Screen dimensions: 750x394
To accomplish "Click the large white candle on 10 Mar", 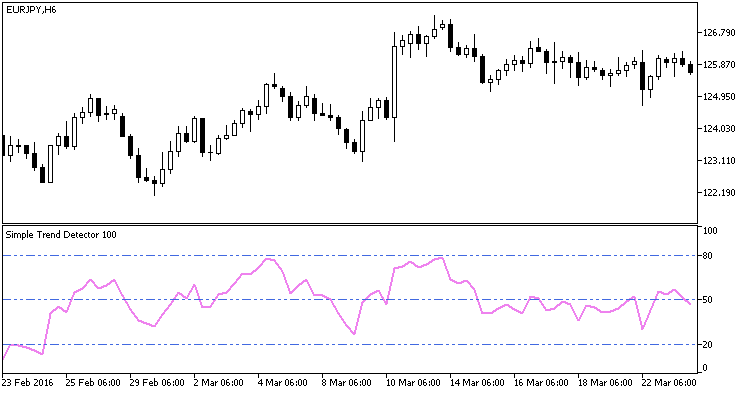I will [395, 82].
